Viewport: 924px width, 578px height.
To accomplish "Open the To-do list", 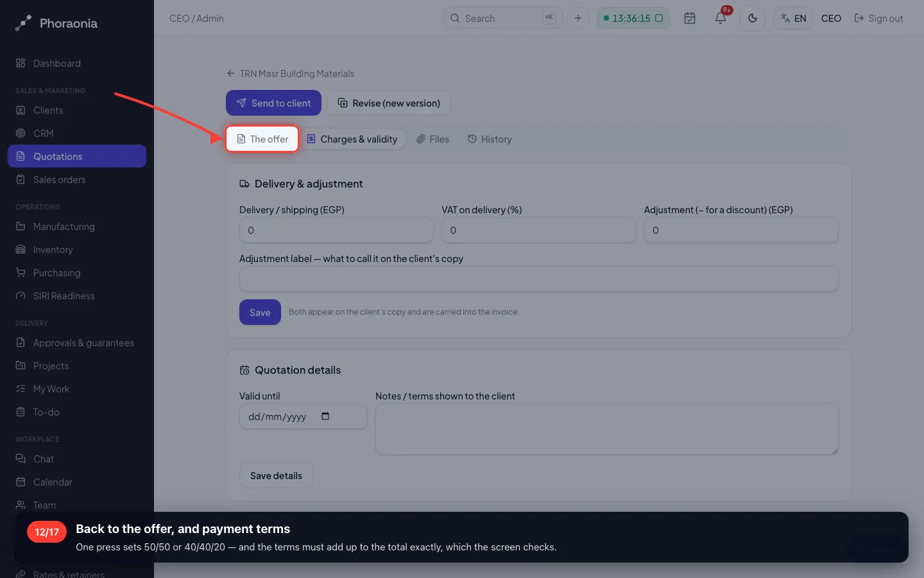I will [x=77, y=412].
